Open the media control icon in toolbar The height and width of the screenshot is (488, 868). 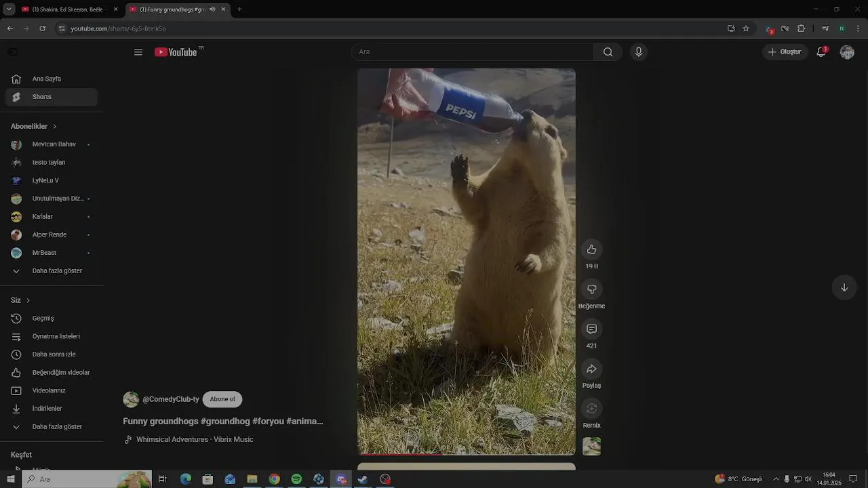click(825, 28)
